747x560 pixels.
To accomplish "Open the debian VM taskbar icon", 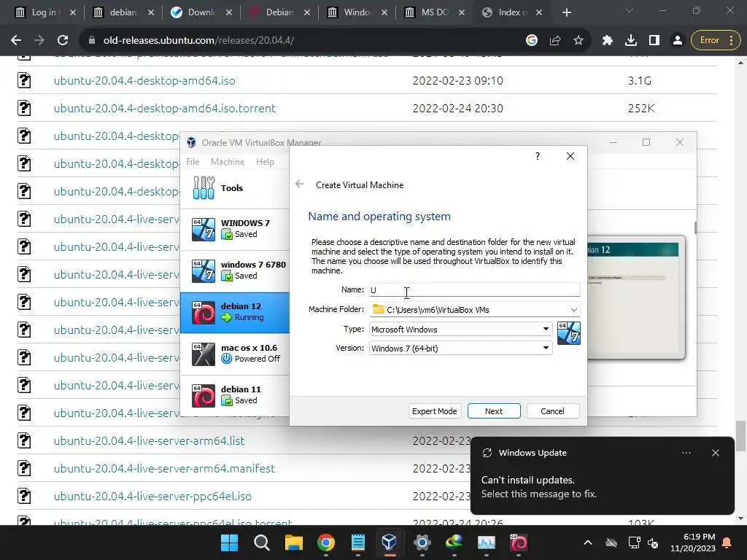I will pos(519,542).
